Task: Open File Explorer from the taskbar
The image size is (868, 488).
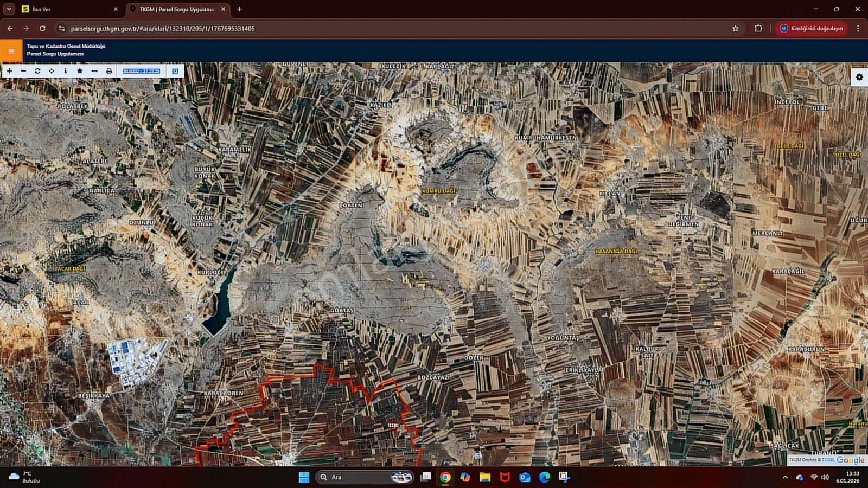Action: [x=485, y=477]
